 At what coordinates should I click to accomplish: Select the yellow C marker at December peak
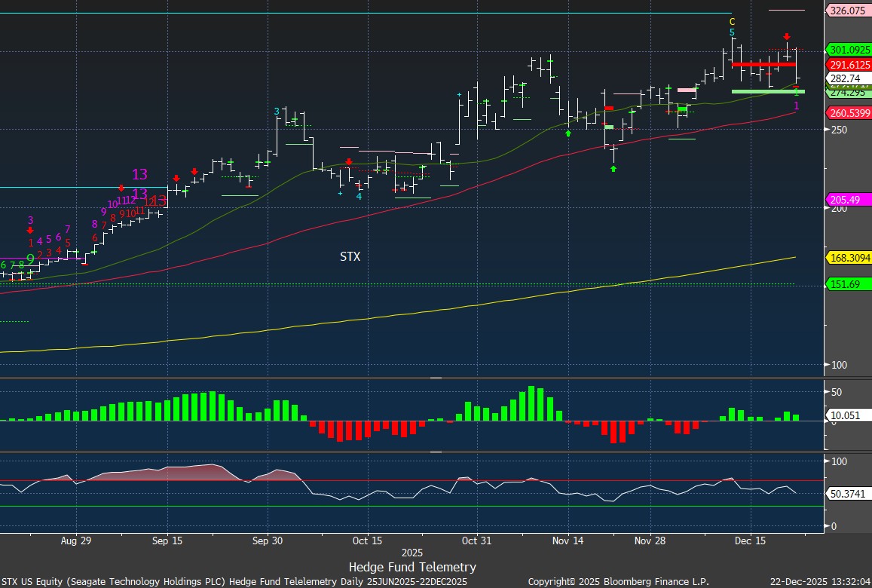coord(732,22)
